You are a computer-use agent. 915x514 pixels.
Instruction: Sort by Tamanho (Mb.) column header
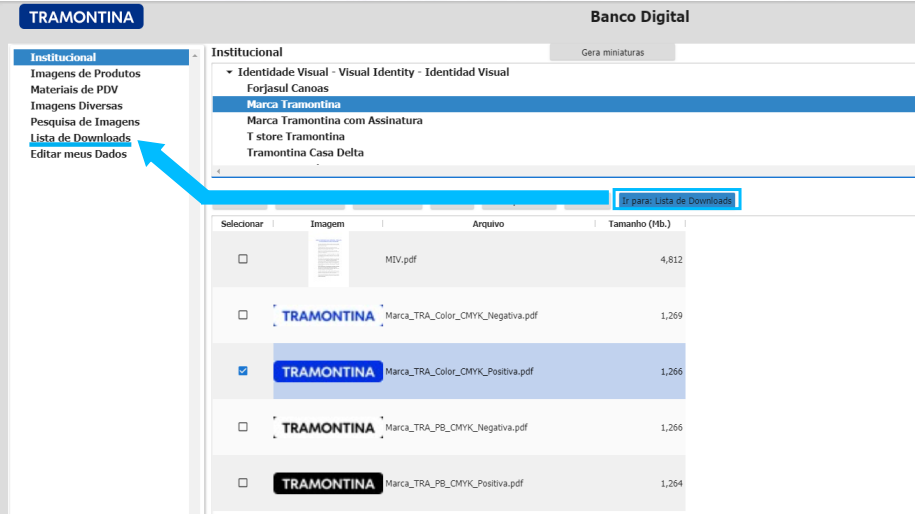[640, 224]
